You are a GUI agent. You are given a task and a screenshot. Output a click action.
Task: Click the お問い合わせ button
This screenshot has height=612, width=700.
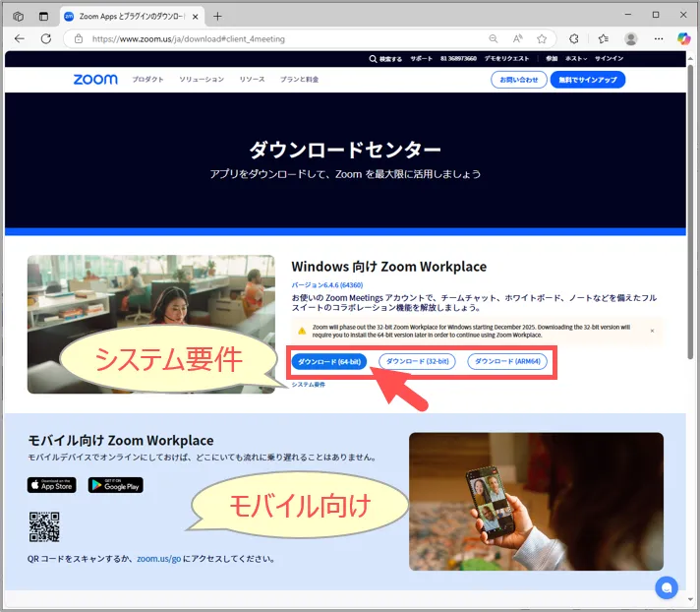(x=519, y=80)
